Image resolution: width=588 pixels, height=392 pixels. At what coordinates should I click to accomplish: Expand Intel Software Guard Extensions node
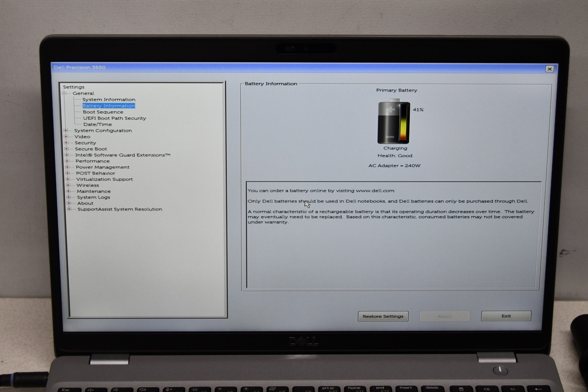[67, 155]
